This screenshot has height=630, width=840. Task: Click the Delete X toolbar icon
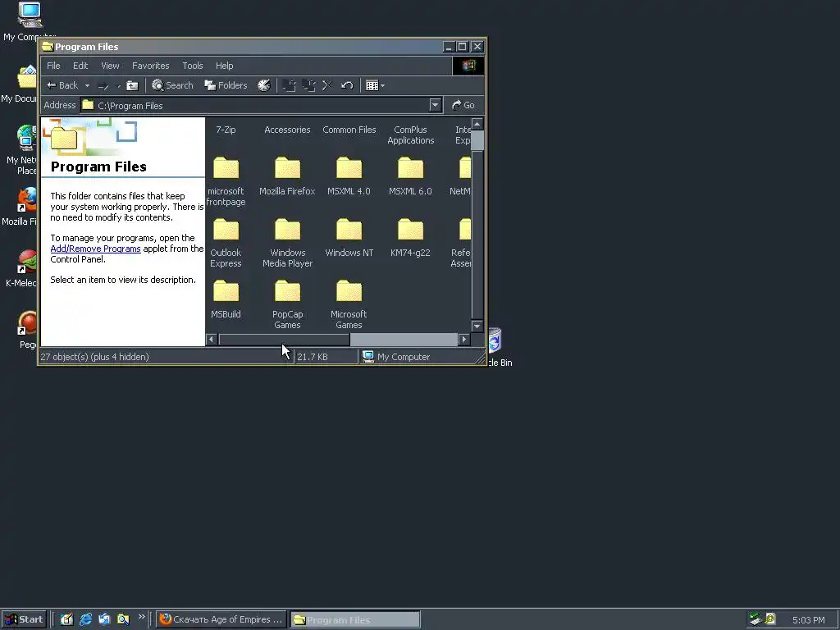(327, 85)
